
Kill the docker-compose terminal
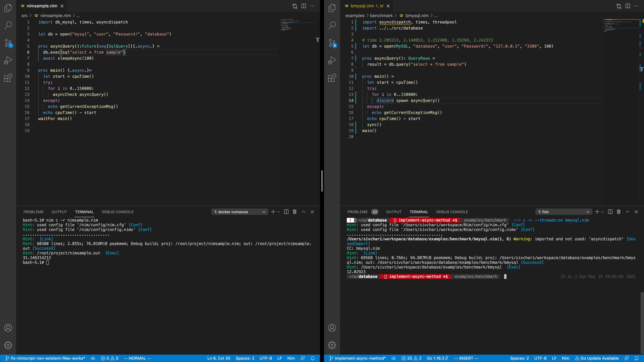click(x=295, y=212)
